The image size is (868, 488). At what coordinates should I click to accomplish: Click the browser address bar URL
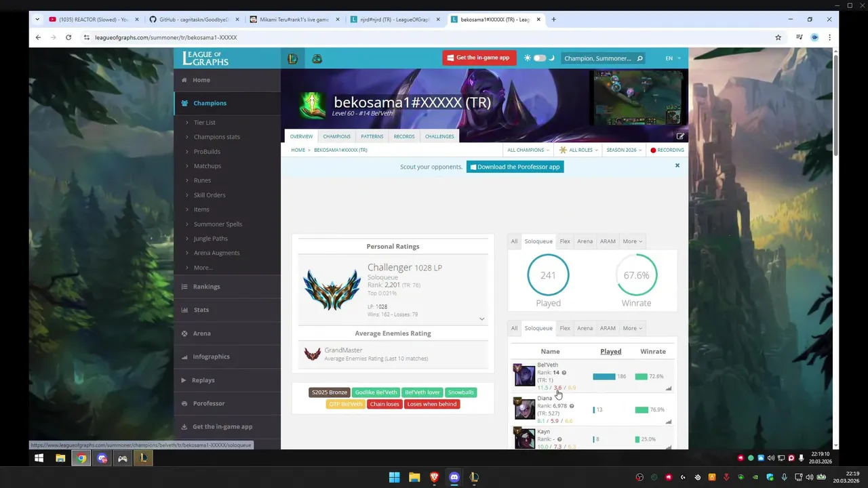[165, 37]
